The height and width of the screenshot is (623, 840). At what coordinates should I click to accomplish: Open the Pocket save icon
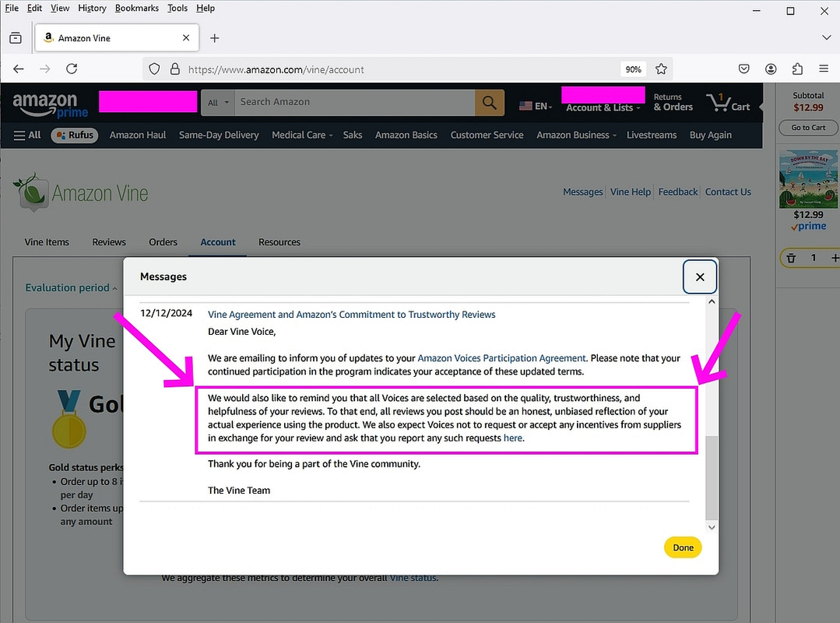click(743, 69)
